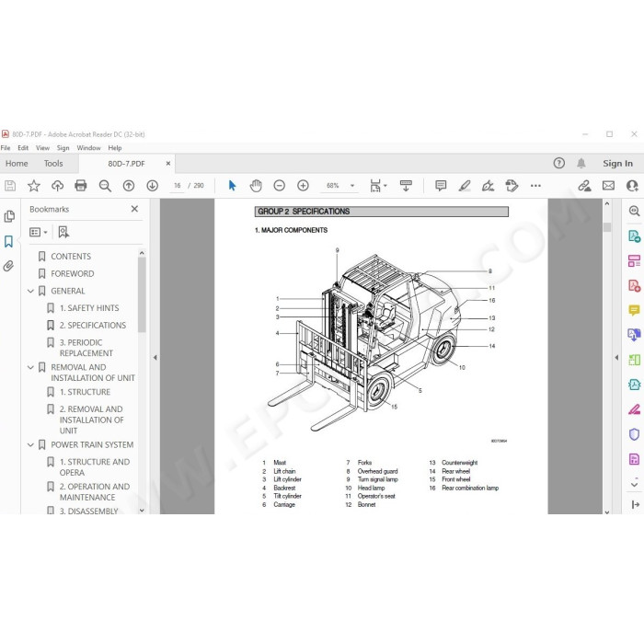Add a sticky note comment
This screenshot has width=644, height=644.
coord(441,186)
